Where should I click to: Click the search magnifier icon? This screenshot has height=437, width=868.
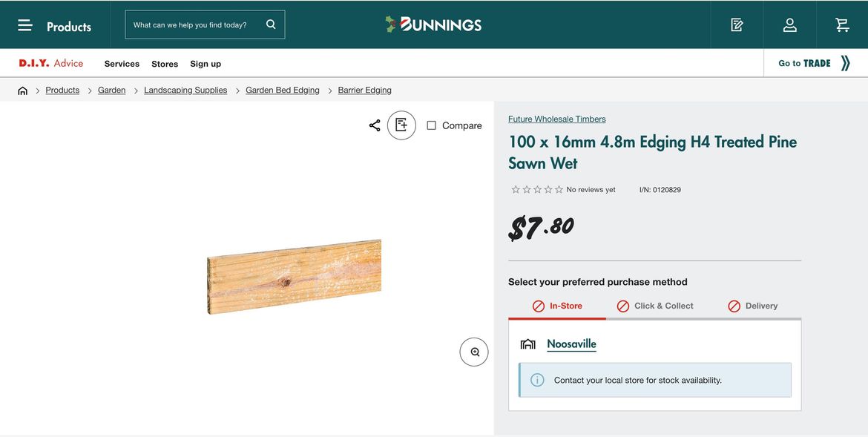coord(271,24)
